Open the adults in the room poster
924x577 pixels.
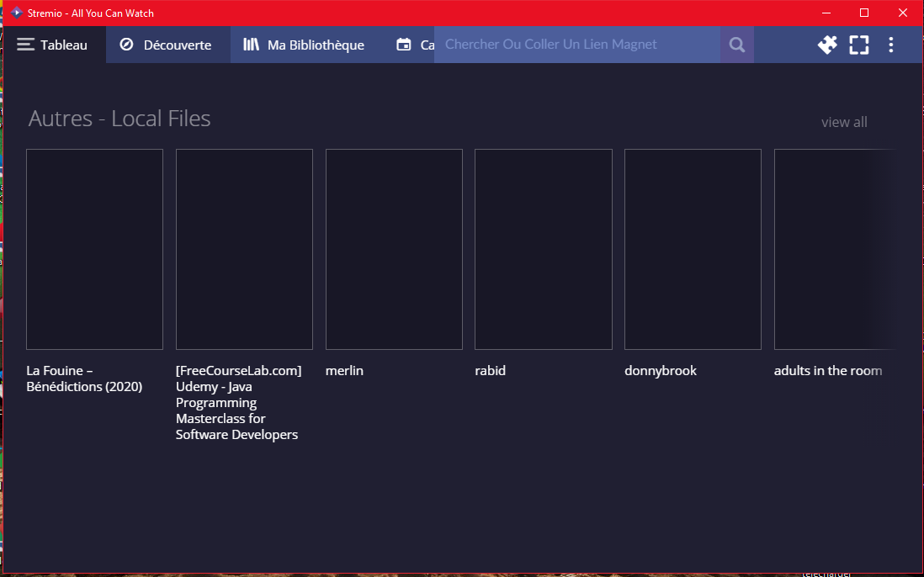tap(835, 249)
